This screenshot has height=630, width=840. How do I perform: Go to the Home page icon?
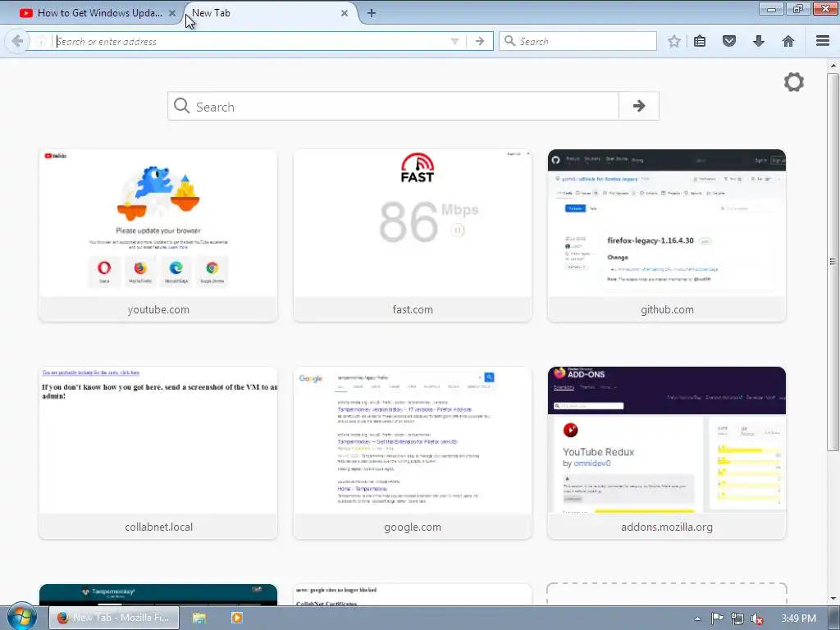pyautogui.click(x=788, y=41)
